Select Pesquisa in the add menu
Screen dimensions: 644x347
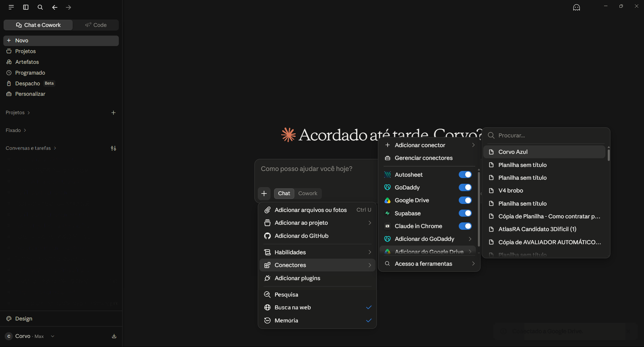318,295
